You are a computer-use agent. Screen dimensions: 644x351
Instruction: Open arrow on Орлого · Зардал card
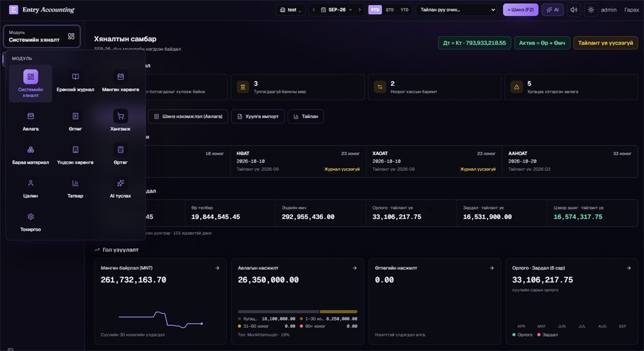tap(629, 268)
